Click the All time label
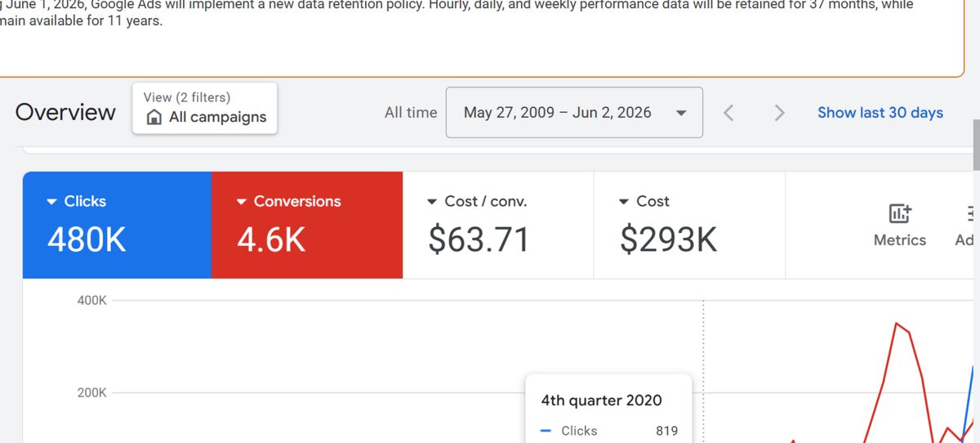The image size is (980, 443). click(x=411, y=113)
